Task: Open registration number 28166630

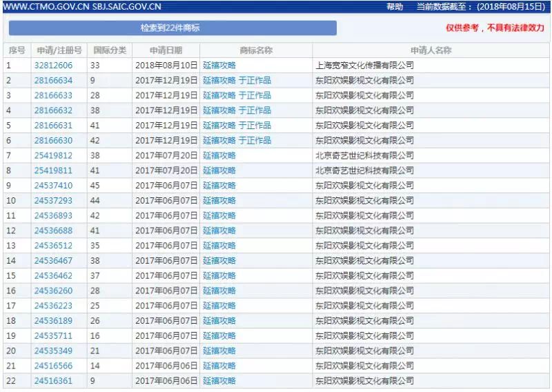Action: (53, 141)
